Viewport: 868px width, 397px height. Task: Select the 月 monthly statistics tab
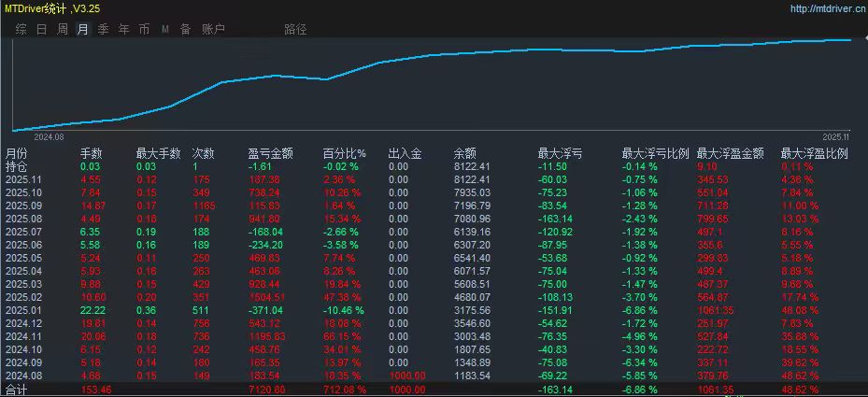click(82, 29)
